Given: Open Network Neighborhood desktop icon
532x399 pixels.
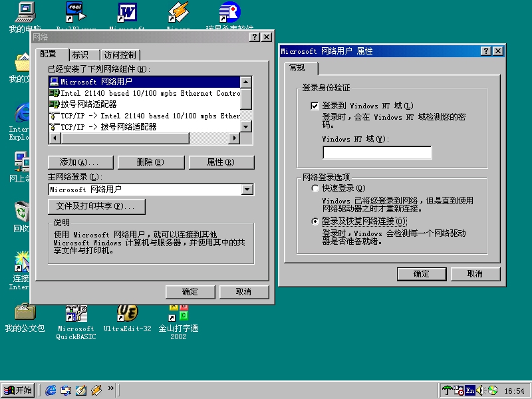Looking at the screenshot, I should click(x=22, y=162).
